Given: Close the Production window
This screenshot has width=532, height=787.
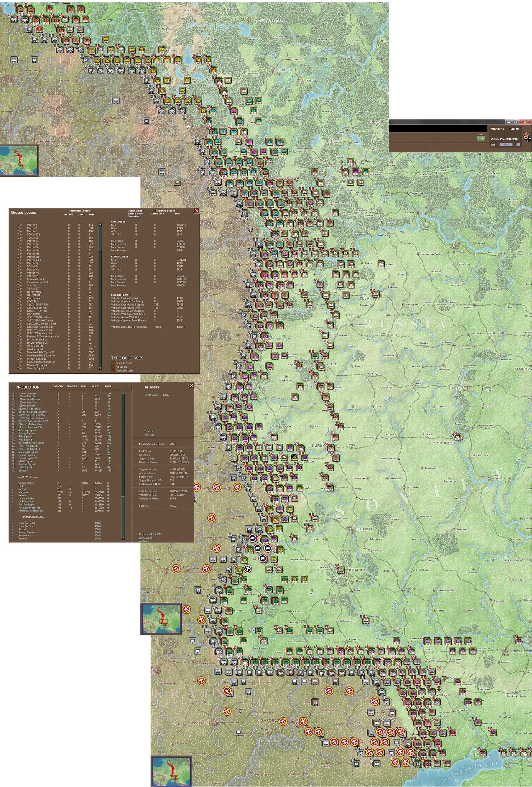Looking at the screenshot, I should tap(191, 385).
